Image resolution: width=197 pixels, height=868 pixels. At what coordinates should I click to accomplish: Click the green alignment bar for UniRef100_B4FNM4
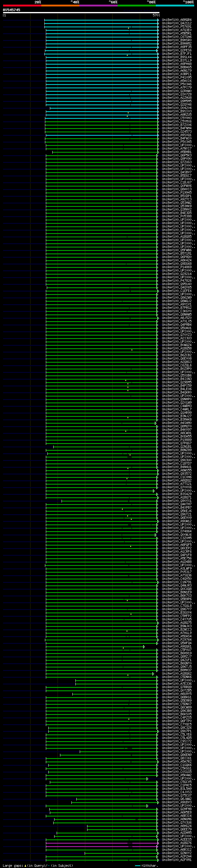click(x=102, y=128)
